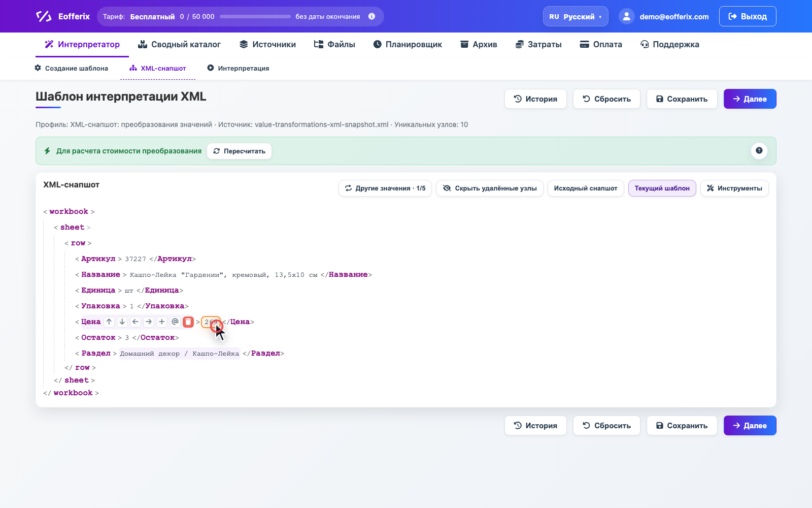Add a node with the plus icon
Screen dimensions: 812x508
coord(162,322)
